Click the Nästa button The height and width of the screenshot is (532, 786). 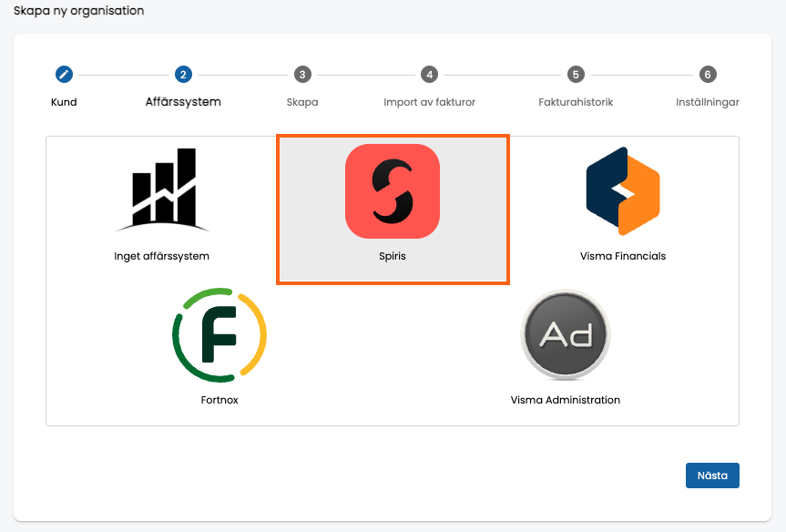point(712,476)
